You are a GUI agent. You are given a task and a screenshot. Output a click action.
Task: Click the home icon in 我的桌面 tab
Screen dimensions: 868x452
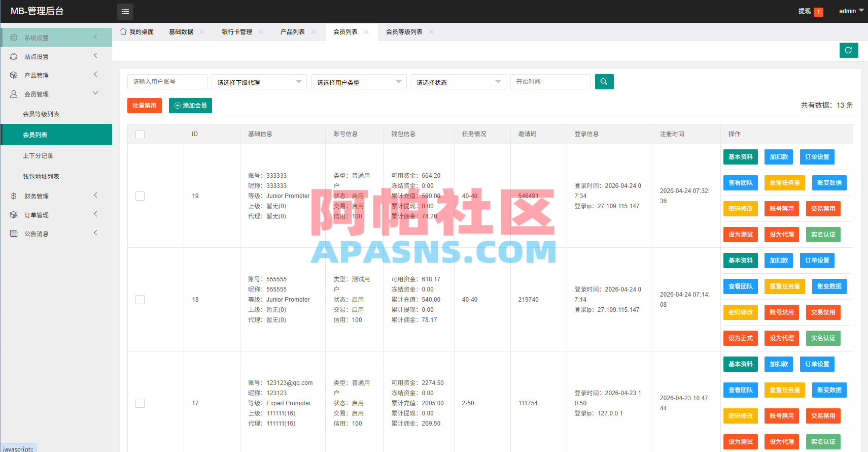tap(123, 31)
